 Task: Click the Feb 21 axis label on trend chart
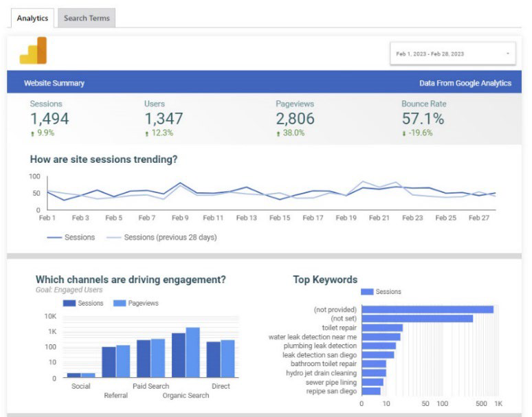pos(379,218)
